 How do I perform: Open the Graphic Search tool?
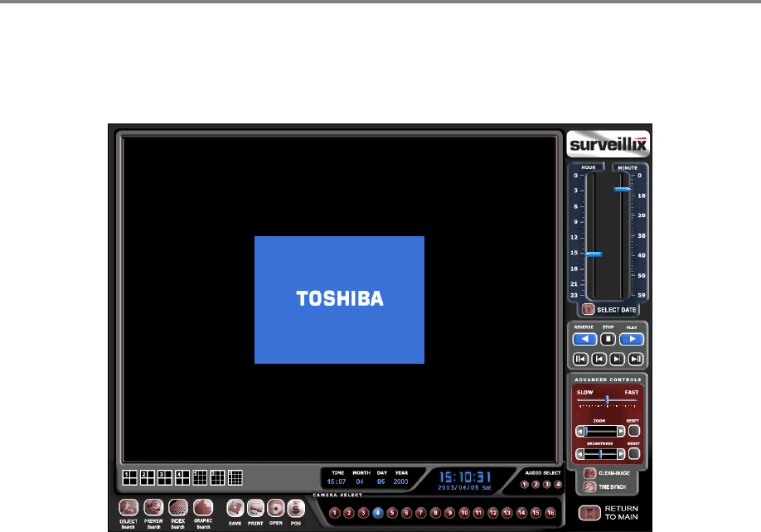[x=203, y=508]
